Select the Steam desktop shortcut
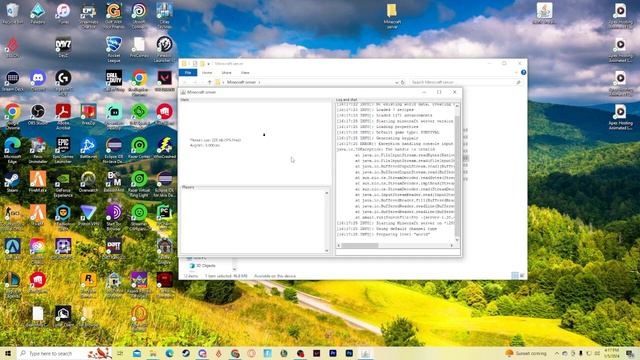The image size is (640, 360). point(12,182)
